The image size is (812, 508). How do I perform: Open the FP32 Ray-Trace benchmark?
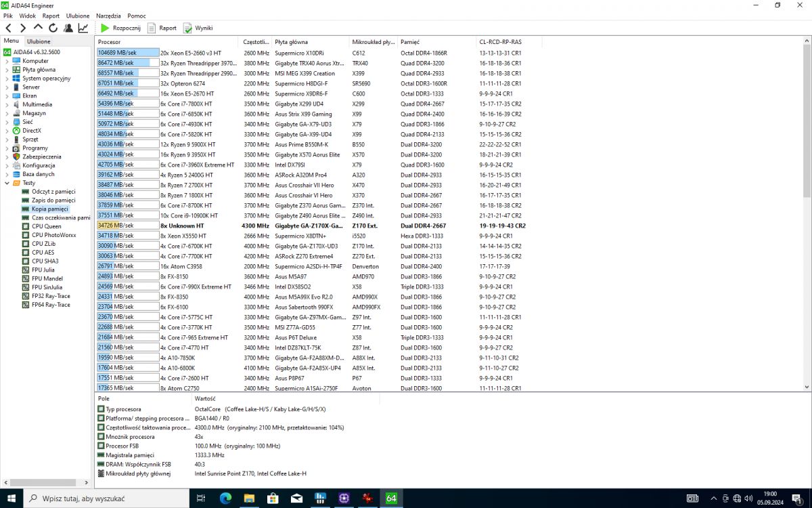click(46, 296)
